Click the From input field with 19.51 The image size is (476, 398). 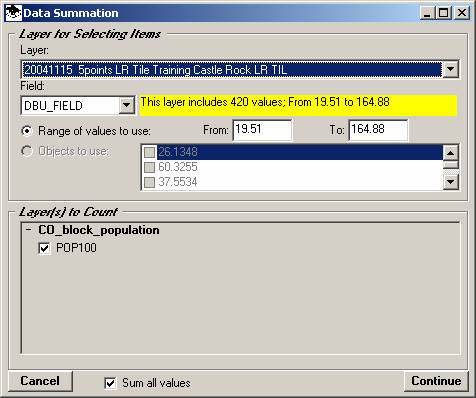click(x=262, y=130)
